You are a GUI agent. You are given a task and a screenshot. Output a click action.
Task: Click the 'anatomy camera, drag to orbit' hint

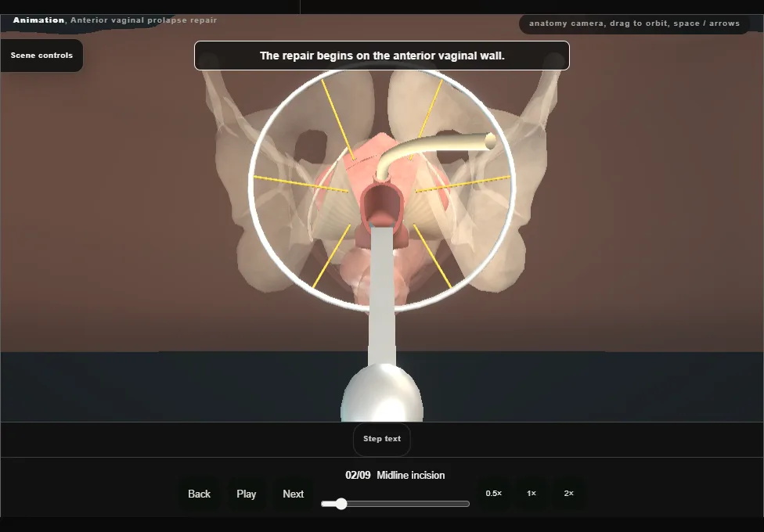coord(634,23)
